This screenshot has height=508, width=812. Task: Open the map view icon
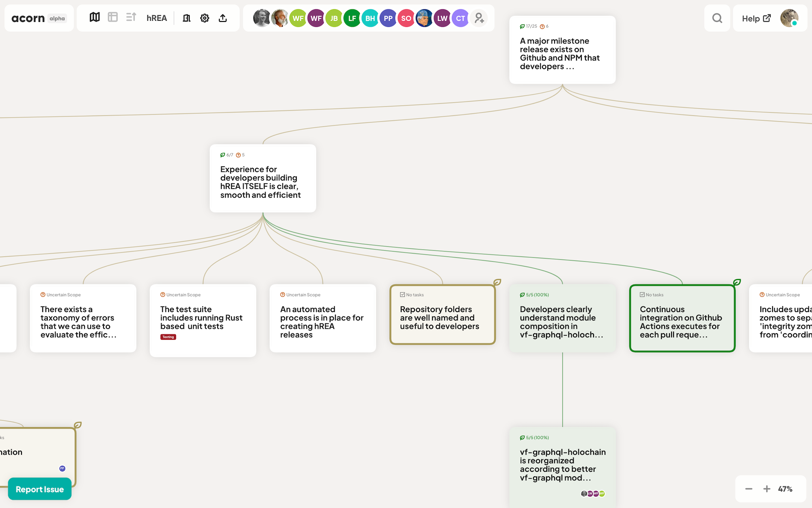(95, 17)
